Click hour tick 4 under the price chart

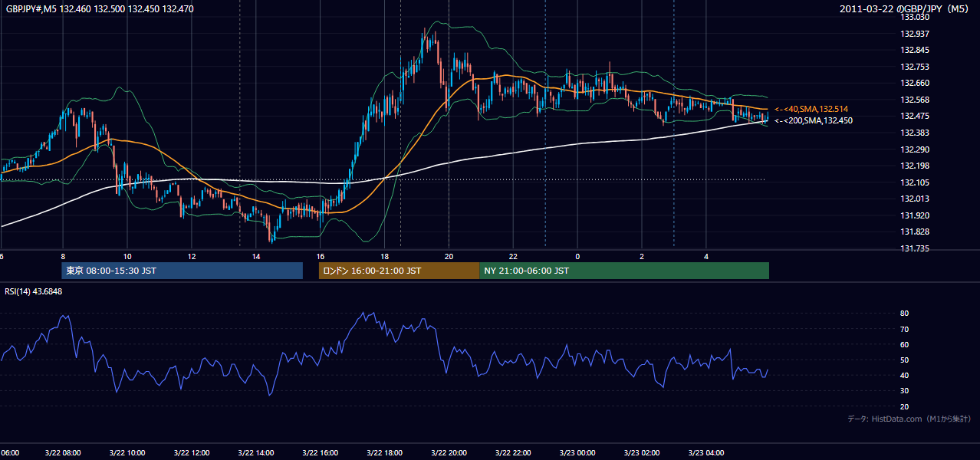706,257
